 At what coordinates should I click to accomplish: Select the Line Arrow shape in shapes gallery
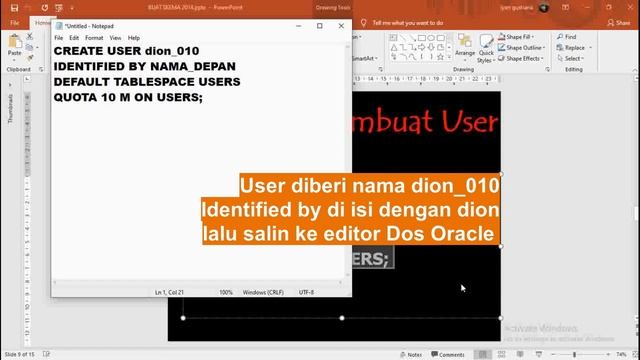tap(412, 38)
